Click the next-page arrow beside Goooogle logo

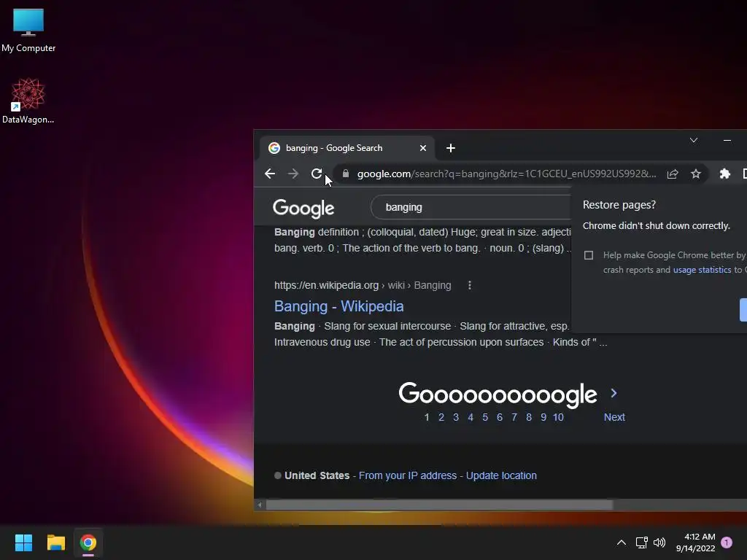614,393
